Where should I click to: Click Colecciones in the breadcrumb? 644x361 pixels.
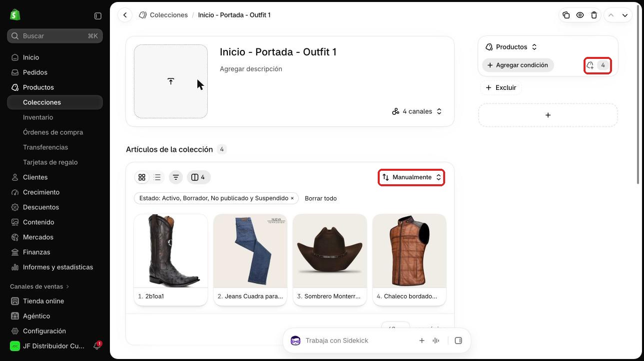(x=169, y=15)
